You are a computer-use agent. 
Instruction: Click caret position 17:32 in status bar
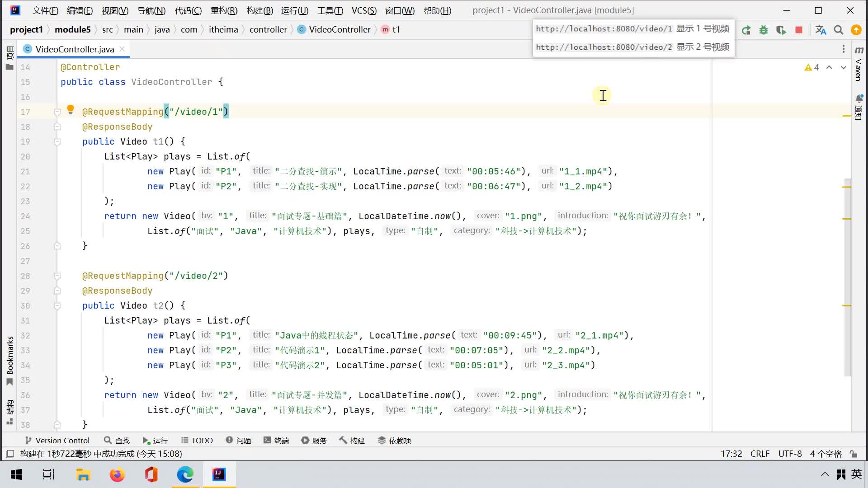pos(731,454)
